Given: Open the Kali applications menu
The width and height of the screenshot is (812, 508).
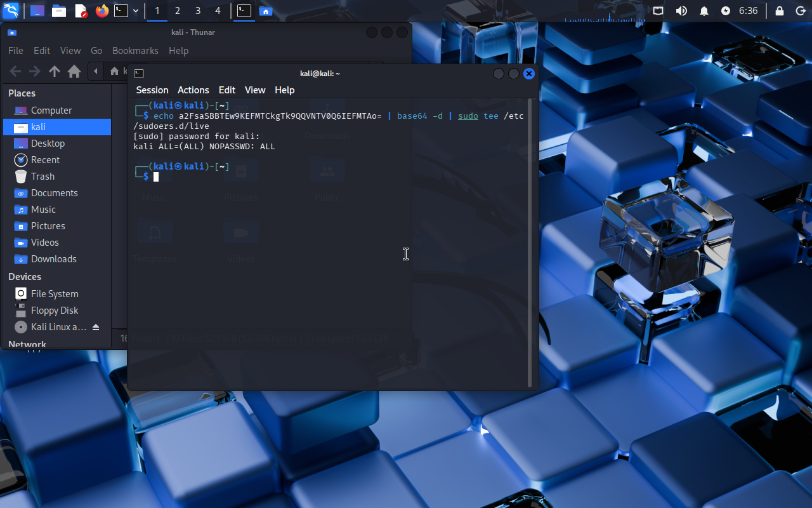Looking at the screenshot, I should tap(11, 11).
